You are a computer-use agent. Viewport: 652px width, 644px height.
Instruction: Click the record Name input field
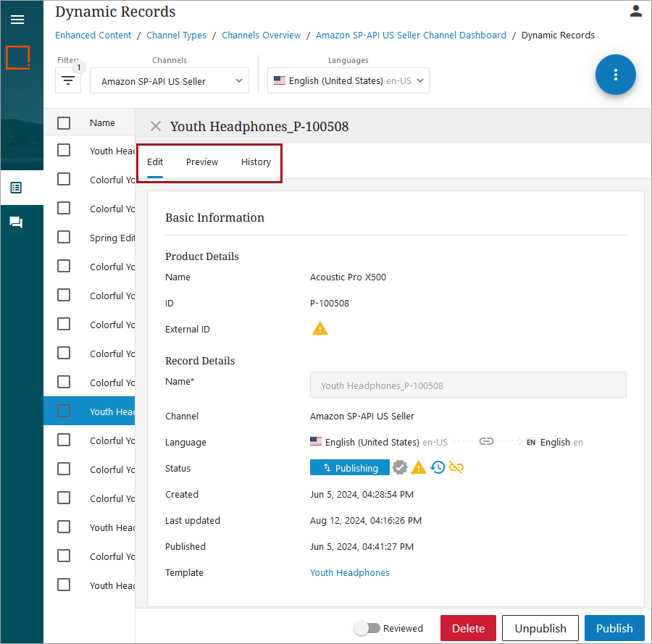467,385
